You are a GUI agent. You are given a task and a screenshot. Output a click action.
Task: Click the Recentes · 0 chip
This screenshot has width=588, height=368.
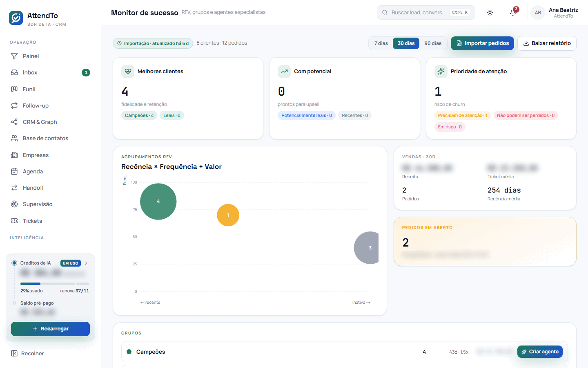[x=355, y=115]
